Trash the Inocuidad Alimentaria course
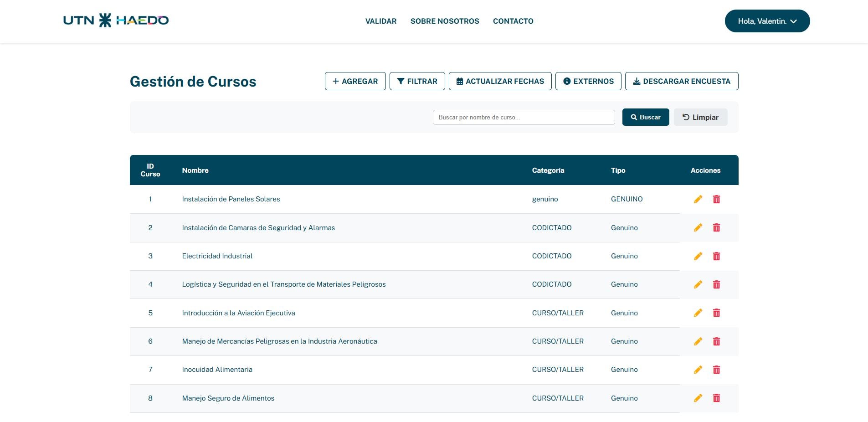Viewport: 868px width, 422px height. click(716, 370)
